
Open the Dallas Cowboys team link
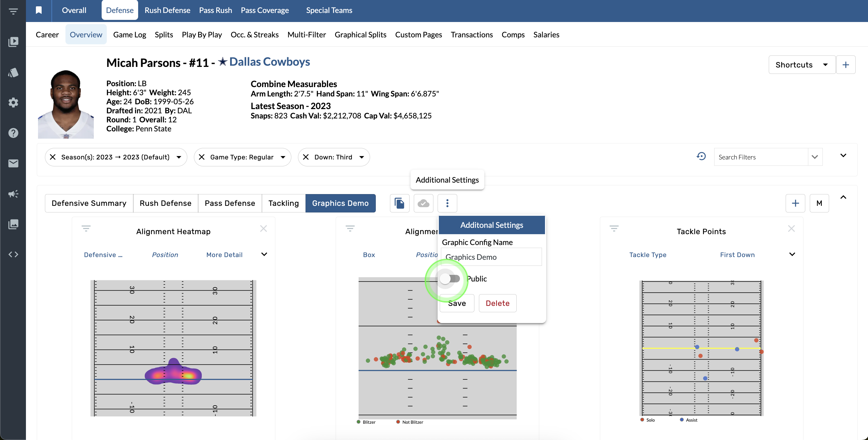pos(269,62)
